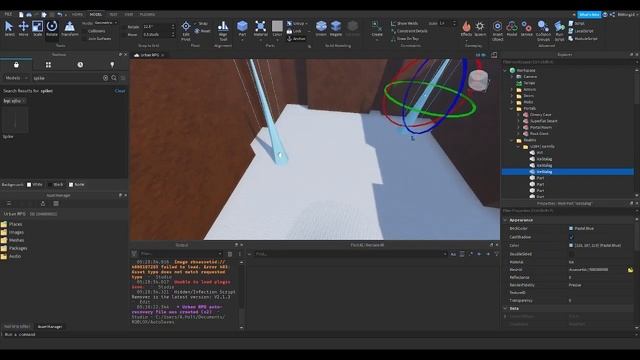640x360 pixels.
Task: Open the Mode Geometric dropdown
Action: point(105,23)
